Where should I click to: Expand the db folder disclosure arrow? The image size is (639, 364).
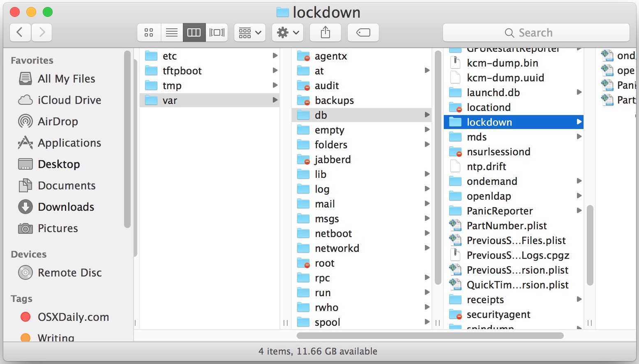point(427,115)
